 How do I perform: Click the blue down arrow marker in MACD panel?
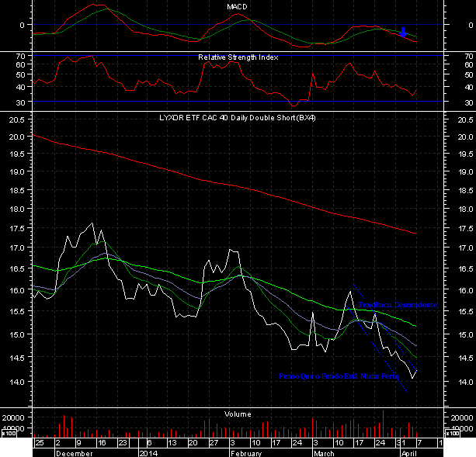403,32
